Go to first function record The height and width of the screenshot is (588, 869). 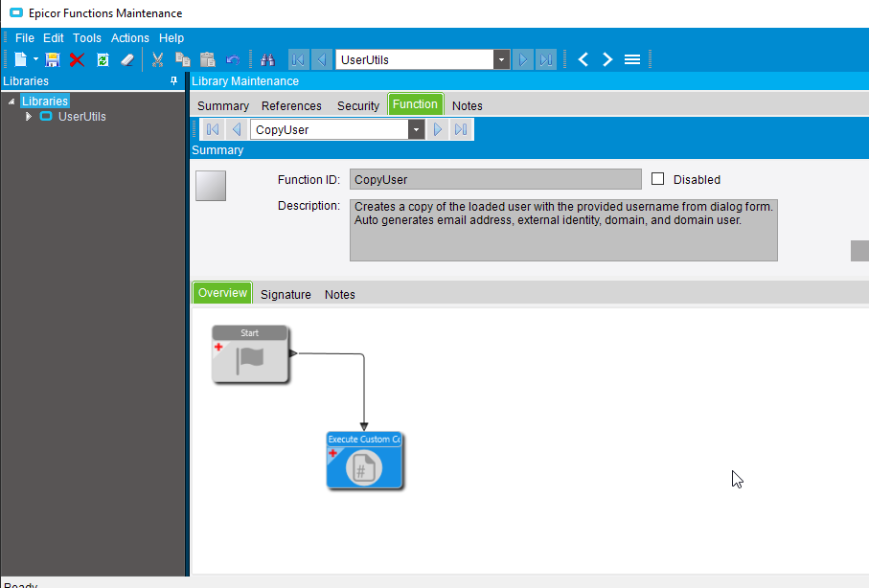point(213,129)
